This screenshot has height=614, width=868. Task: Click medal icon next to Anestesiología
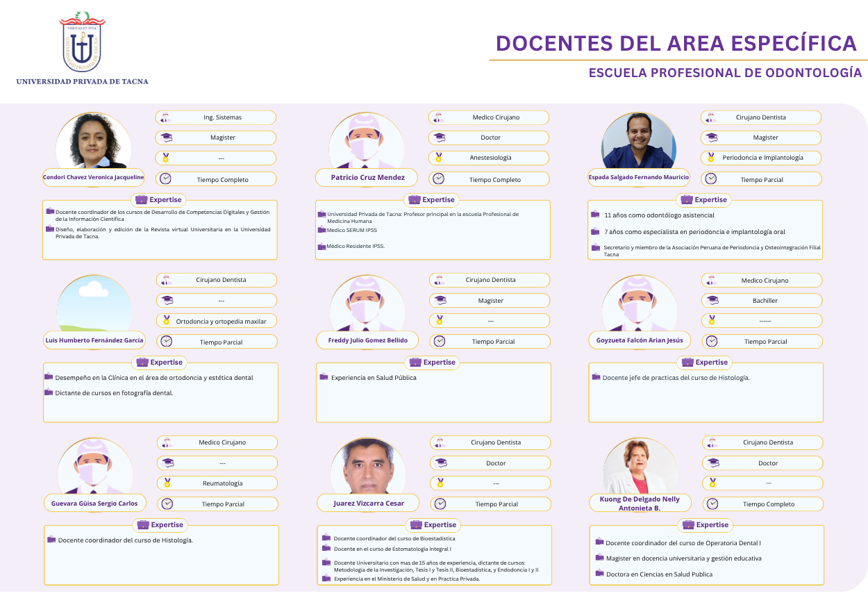pyautogui.click(x=439, y=158)
